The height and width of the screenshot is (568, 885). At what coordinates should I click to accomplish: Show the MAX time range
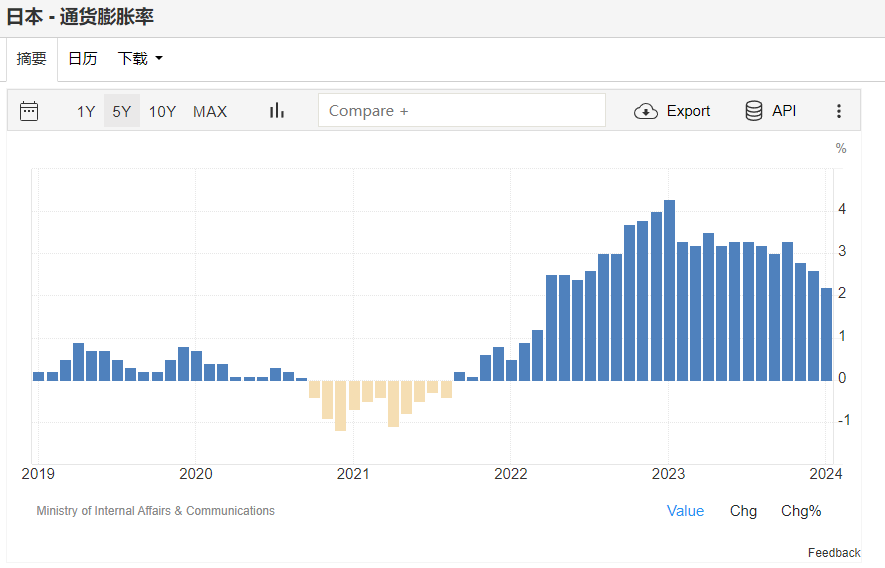tap(210, 111)
